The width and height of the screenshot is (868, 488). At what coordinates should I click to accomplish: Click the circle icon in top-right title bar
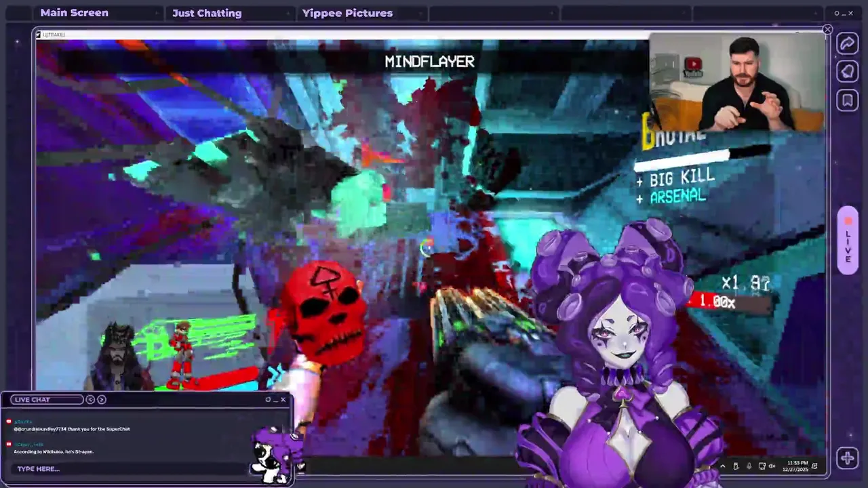click(x=837, y=13)
